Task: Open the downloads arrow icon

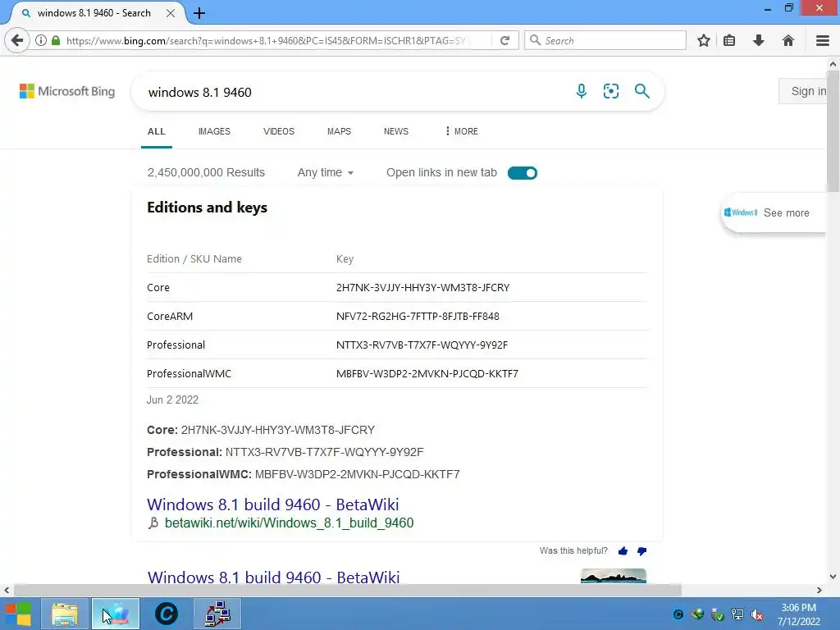Action: click(x=758, y=40)
